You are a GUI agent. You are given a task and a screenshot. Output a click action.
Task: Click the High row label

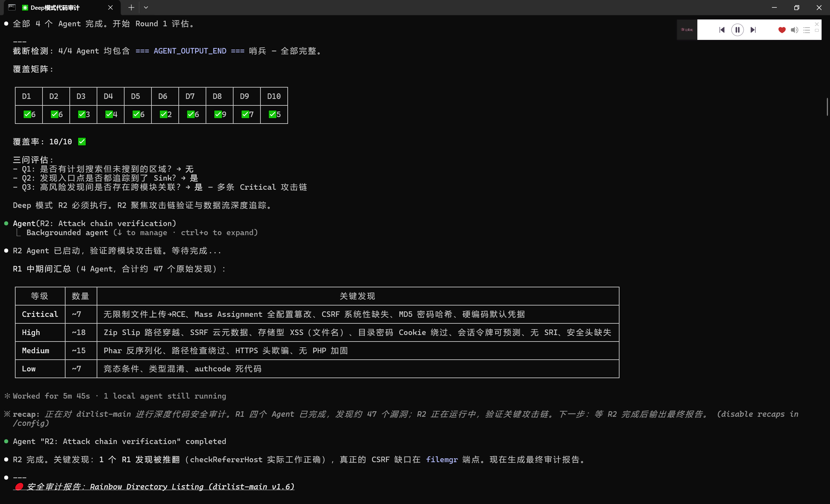(x=31, y=332)
